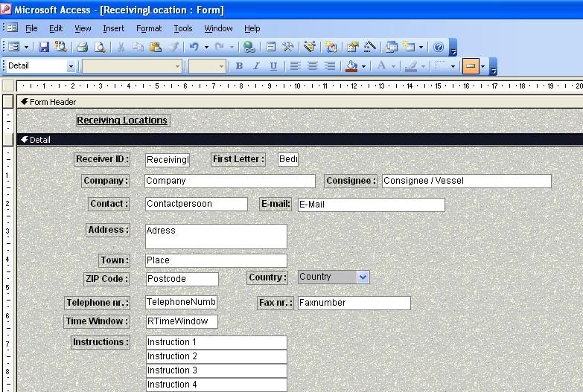Screen dimensions: 583x392
Task: Open the Special Effect dropdown arrow
Action: coord(482,66)
